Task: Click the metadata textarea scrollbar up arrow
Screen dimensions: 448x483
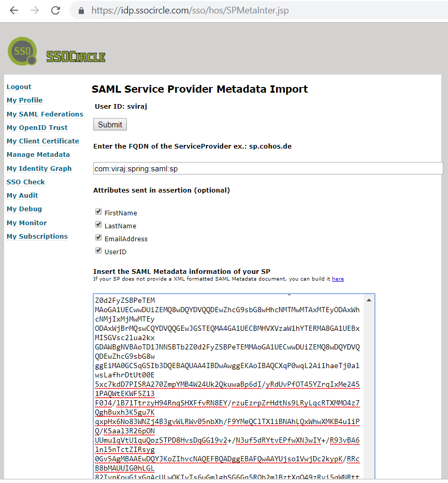Action: (369, 299)
